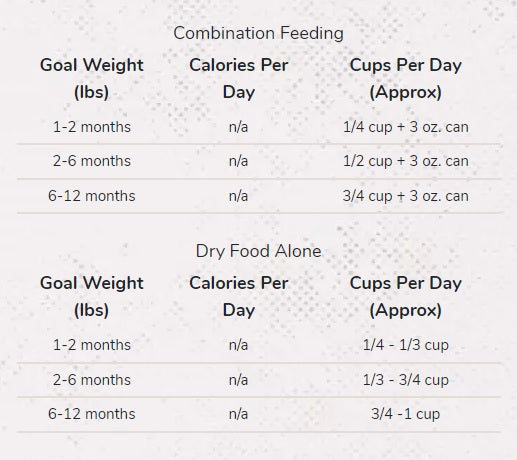The width and height of the screenshot is (517, 460).
Task: Click the 3/4 -1 cup cell
Action: coord(406,414)
